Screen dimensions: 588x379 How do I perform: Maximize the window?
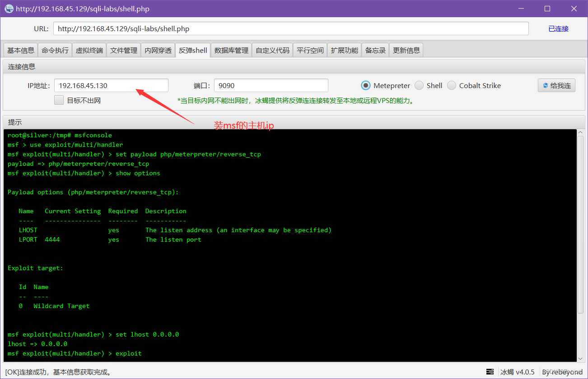point(547,9)
